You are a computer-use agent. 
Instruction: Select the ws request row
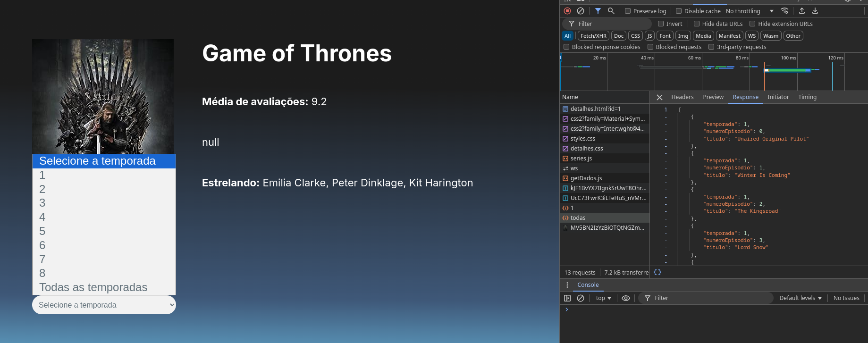pyautogui.click(x=605, y=168)
